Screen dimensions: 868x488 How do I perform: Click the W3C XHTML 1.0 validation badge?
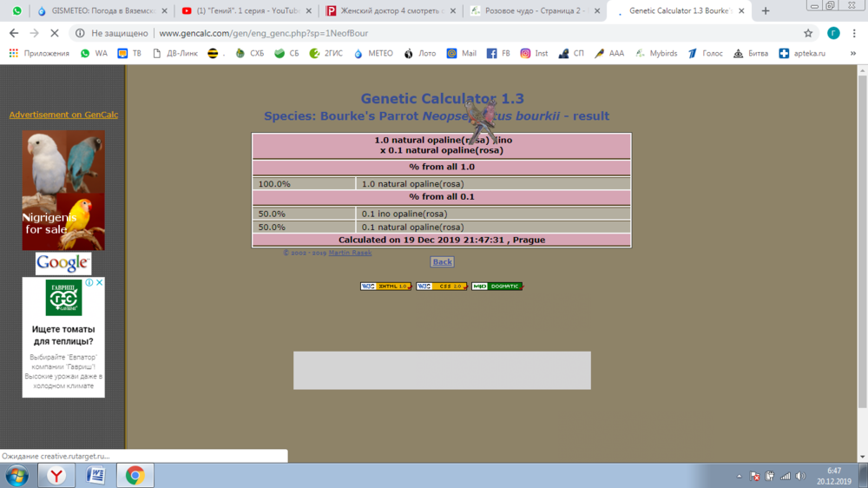tap(386, 287)
